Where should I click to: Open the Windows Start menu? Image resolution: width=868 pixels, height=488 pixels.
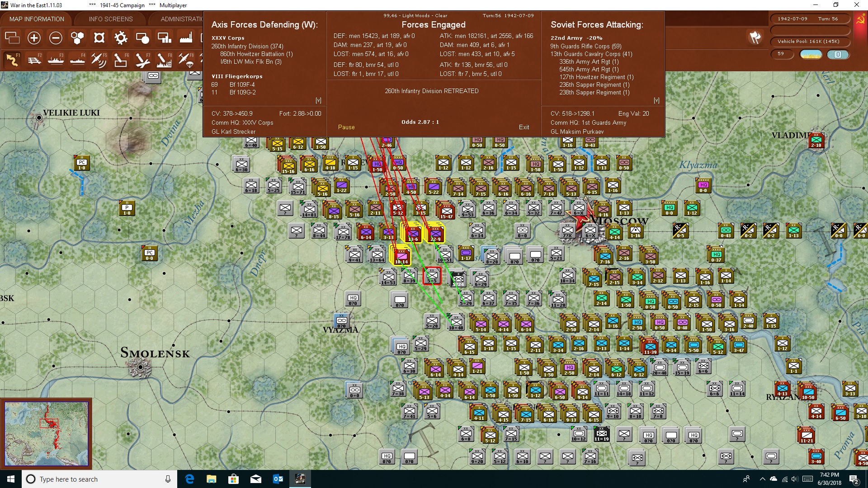click(11, 479)
